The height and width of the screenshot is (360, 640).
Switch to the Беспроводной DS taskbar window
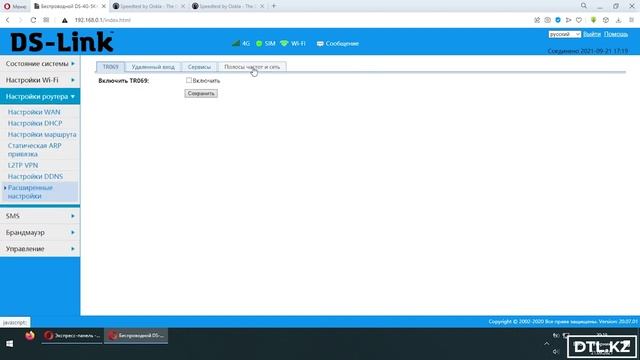click(x=136, y=336)
